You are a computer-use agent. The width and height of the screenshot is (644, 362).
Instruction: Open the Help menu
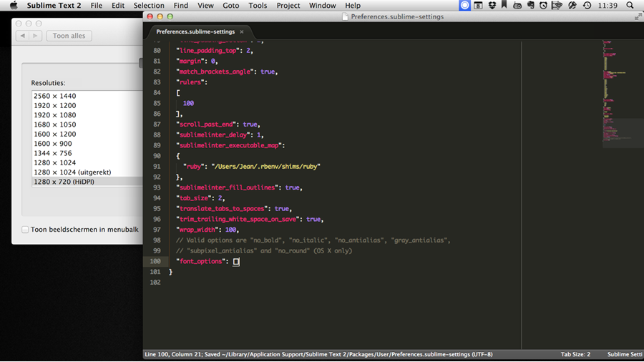tap(352, 5)
